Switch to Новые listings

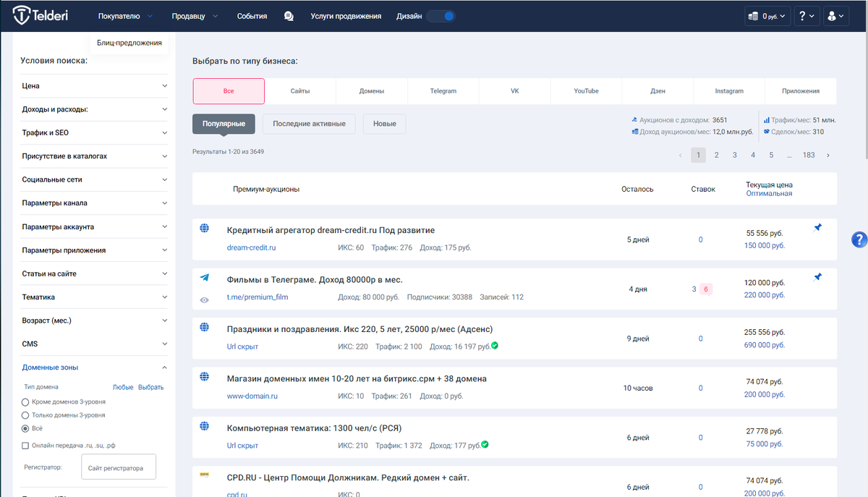tap(385, 124)
